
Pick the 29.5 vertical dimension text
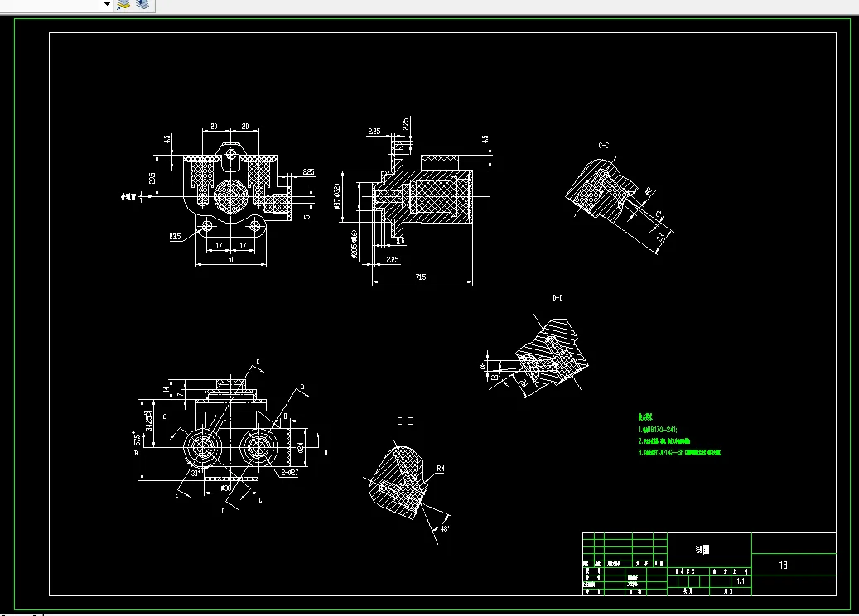[152, 178]
